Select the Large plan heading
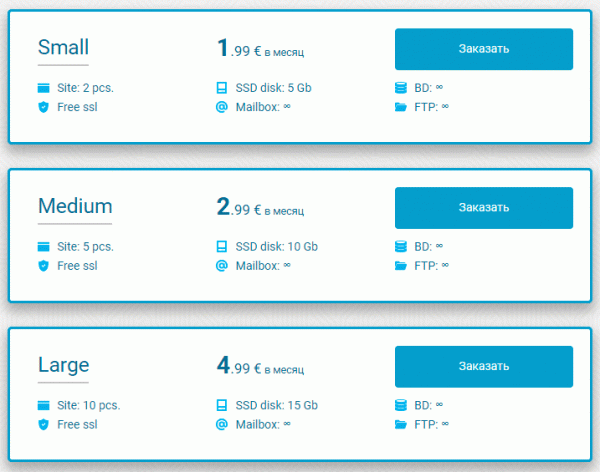600x472 pixels. 63,365
